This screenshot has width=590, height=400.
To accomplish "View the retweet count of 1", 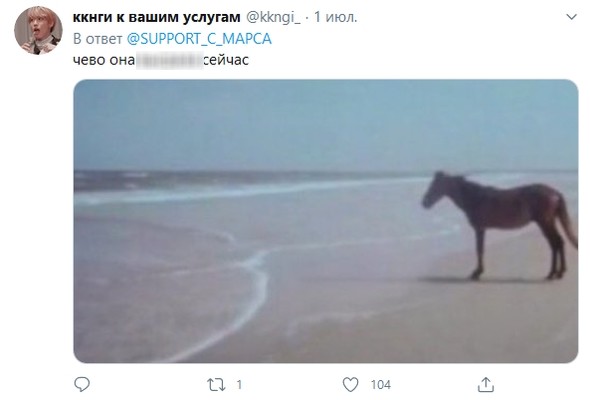I will tap(239, 385).
